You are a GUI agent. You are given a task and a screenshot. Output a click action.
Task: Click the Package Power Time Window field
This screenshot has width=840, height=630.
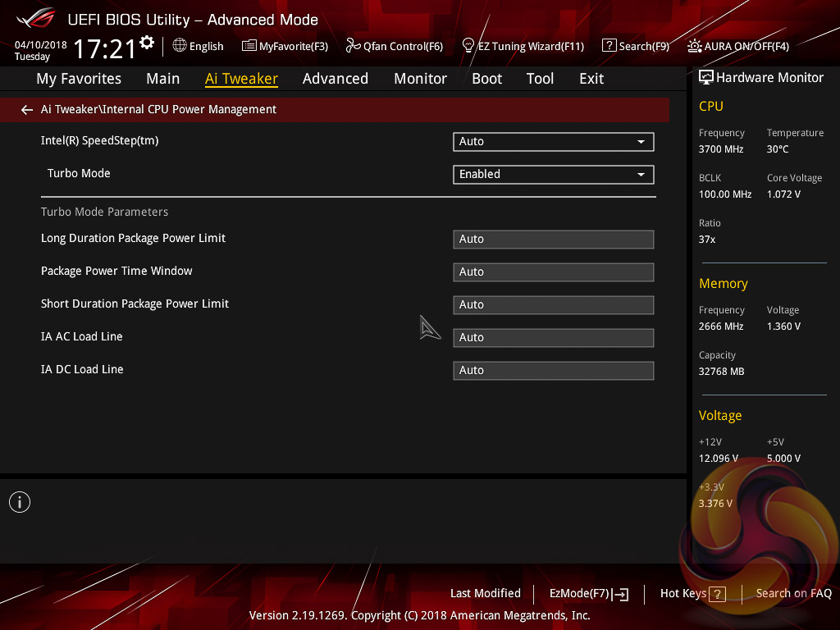pyautogui.click(x=554, y=272)
